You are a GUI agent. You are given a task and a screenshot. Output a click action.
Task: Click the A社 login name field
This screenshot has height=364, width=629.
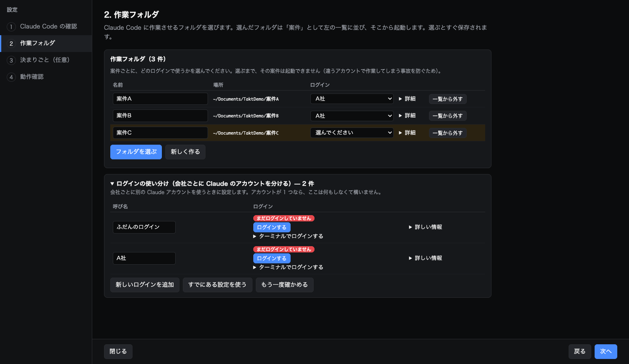pyautogui.click(x=144, y=258)
